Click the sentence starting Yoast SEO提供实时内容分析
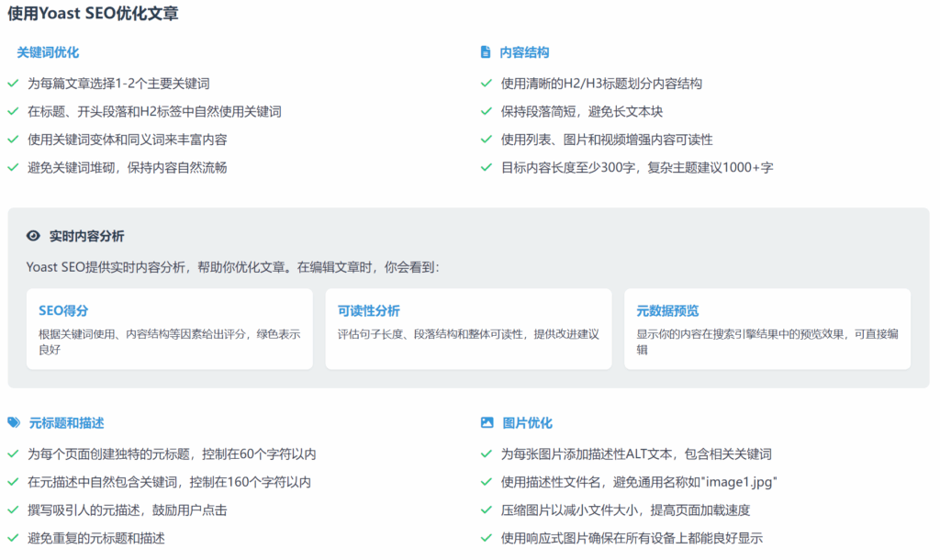 (232, 267)
